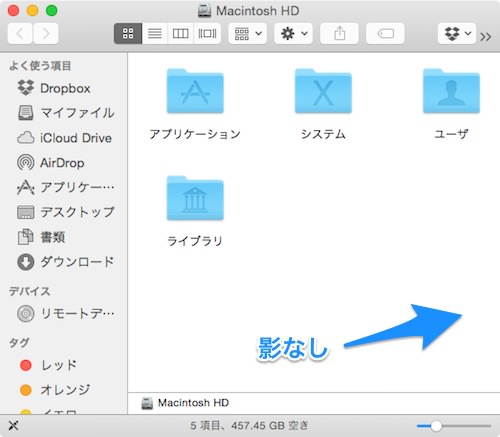
Task: Click the Share toolbar button
Action: [x=339, y=33]
